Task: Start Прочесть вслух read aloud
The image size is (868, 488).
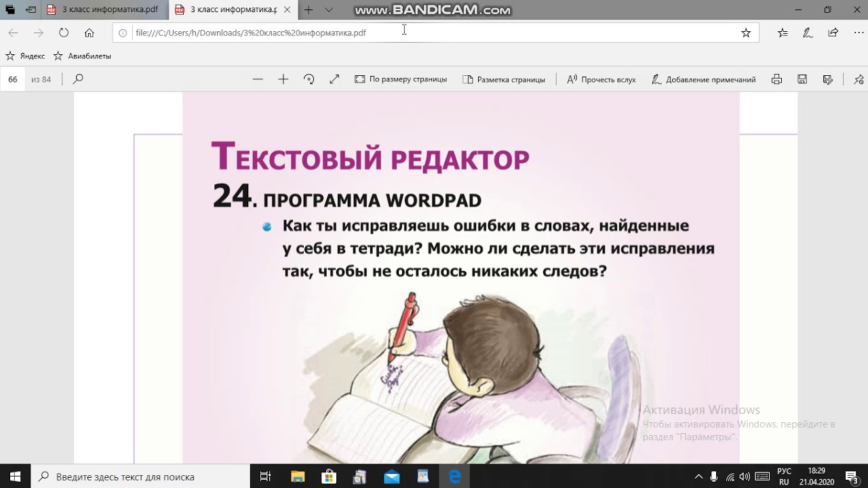Action: pyautogui.click(x=601, y=79)
